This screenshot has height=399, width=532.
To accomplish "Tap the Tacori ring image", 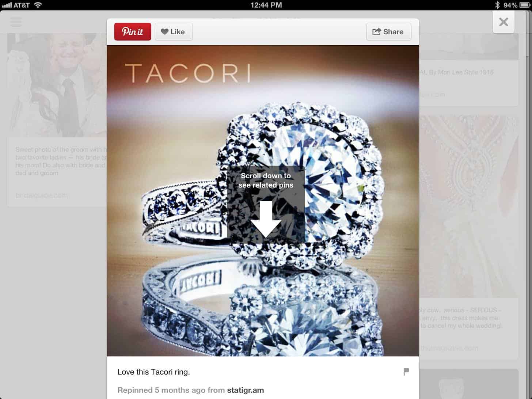I will (263, 201).
